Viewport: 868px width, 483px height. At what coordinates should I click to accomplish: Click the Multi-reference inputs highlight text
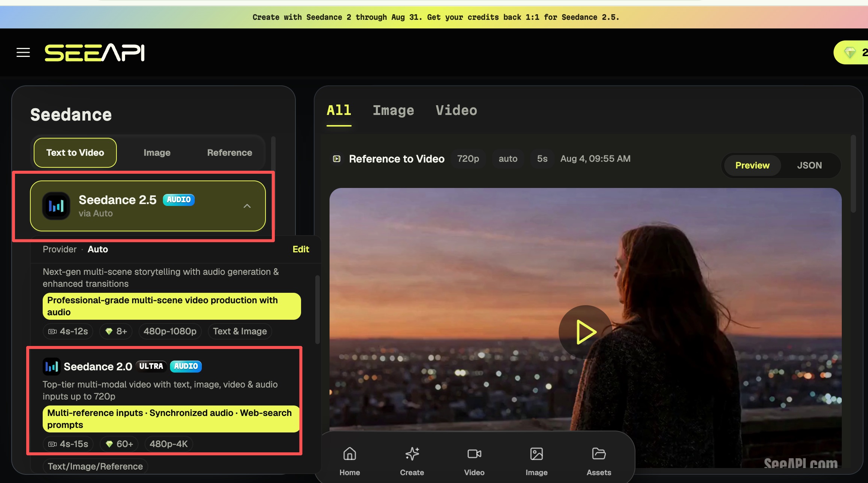[x=171, y=419]
